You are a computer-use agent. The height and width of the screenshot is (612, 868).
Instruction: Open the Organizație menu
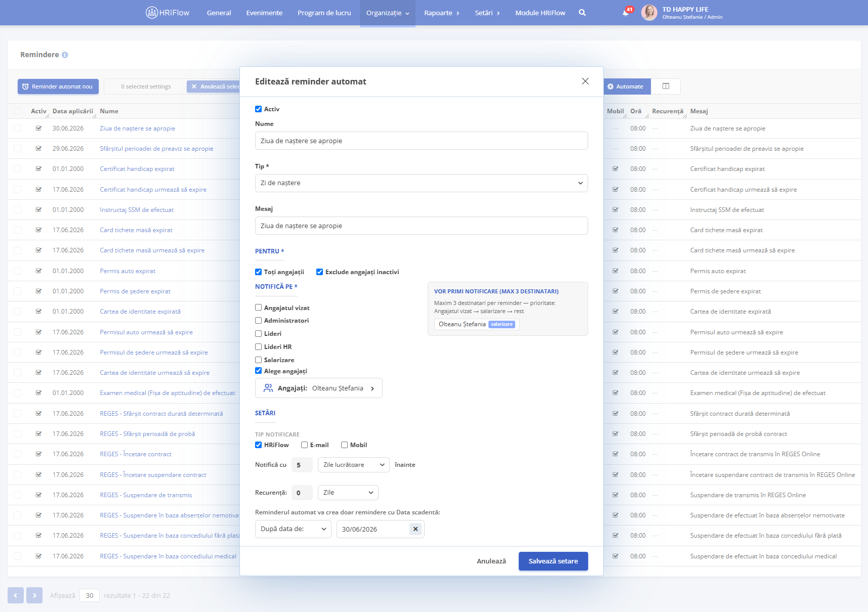388,13
